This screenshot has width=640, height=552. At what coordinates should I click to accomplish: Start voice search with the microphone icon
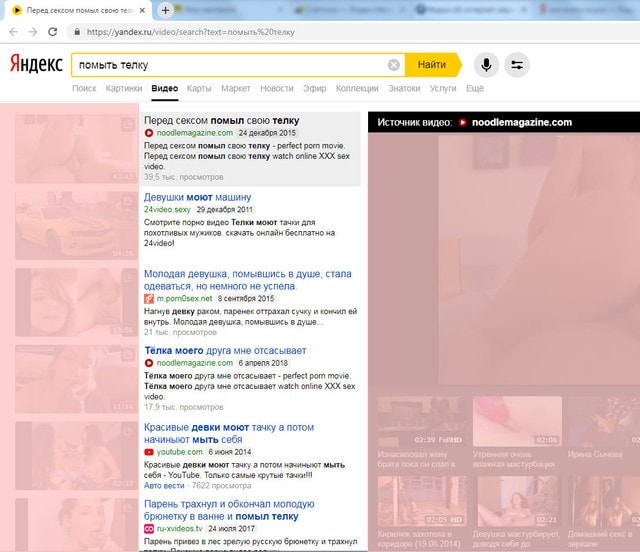486,65
